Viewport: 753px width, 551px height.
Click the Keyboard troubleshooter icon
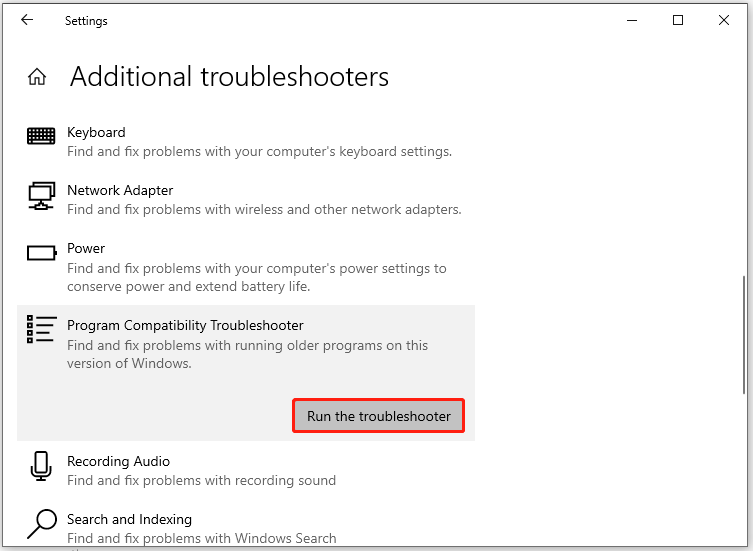tap(41, 136)
